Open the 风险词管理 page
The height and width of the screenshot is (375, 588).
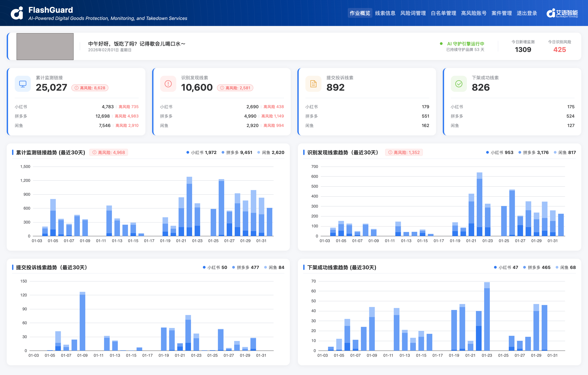coord(413,13)
